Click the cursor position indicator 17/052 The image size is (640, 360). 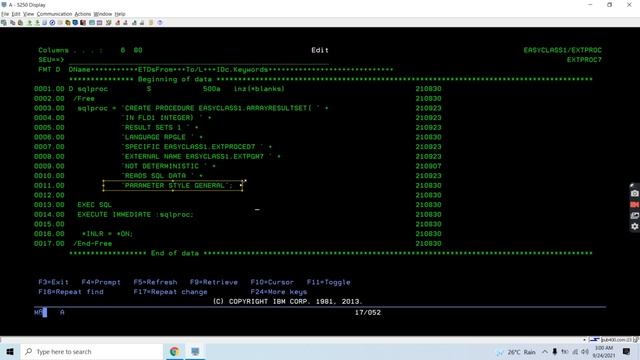[367, 312]
